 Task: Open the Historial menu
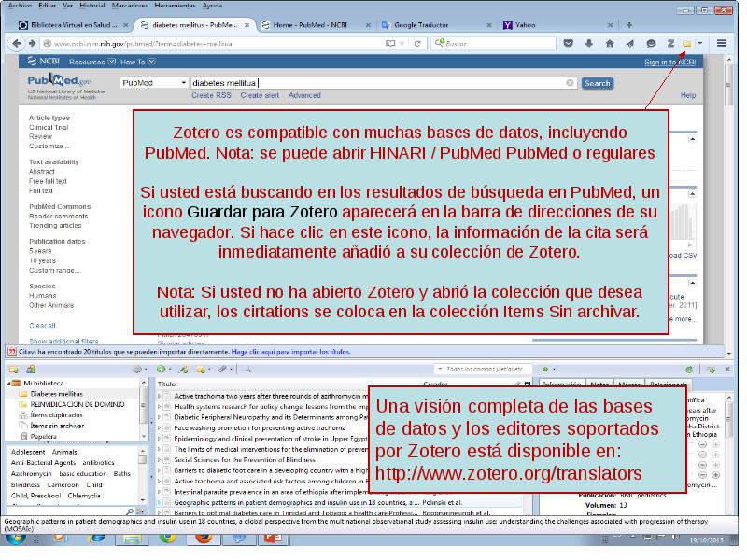(92, 6)
